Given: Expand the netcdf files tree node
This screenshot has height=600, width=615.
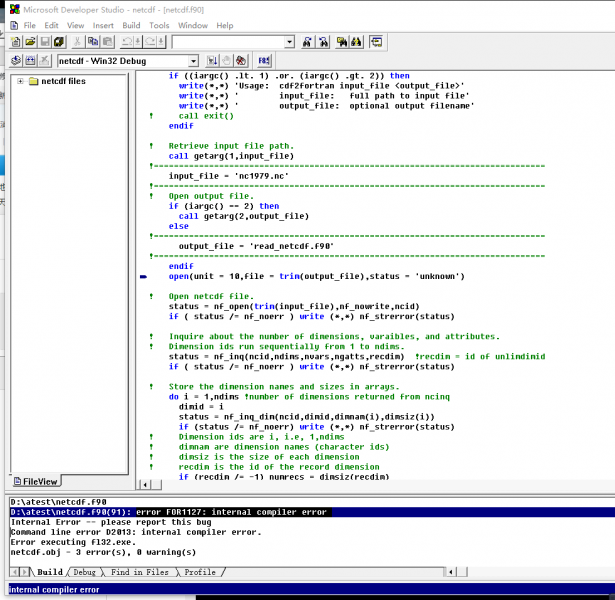Looking at the screenshot, I should coord(20,81).
